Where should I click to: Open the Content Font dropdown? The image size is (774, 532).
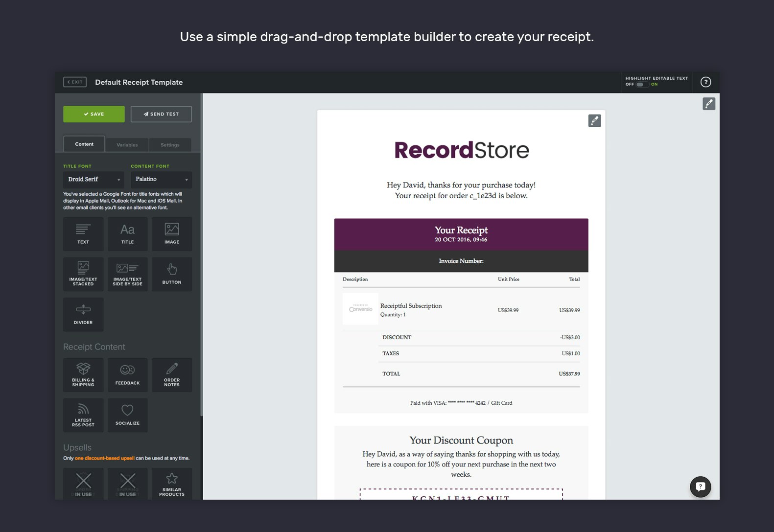(161, 179)
